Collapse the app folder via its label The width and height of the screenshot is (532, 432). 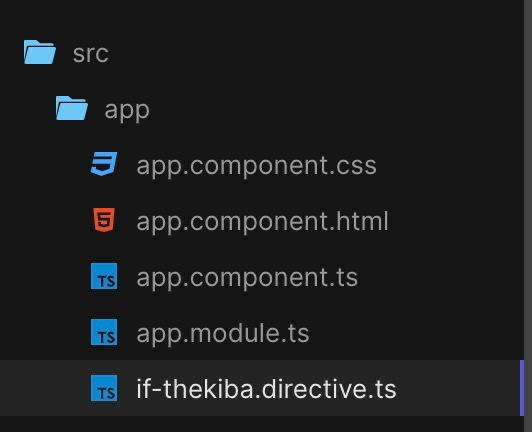127,111
